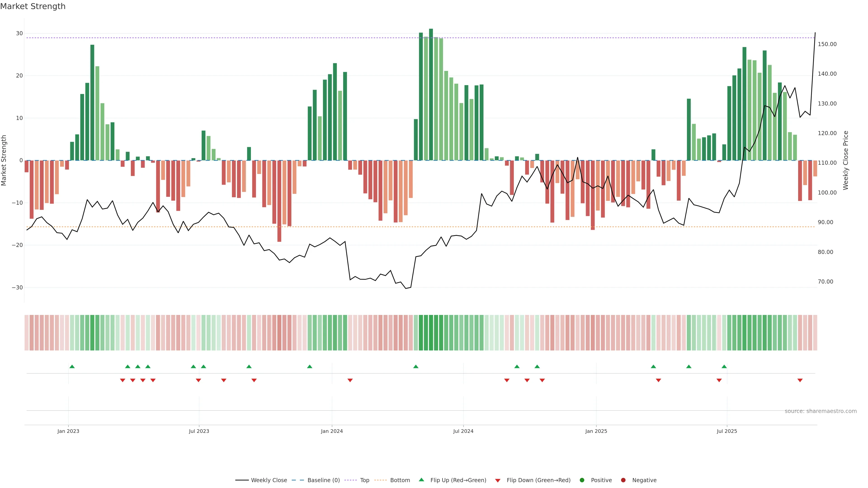Click the red Flip Down triangle in legend
Viewport: 868px width, 488px height.
(x=498, y=480)
